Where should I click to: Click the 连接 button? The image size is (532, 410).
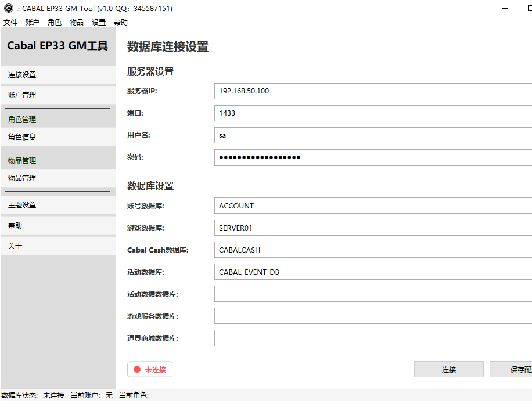[x=448, y=370]
